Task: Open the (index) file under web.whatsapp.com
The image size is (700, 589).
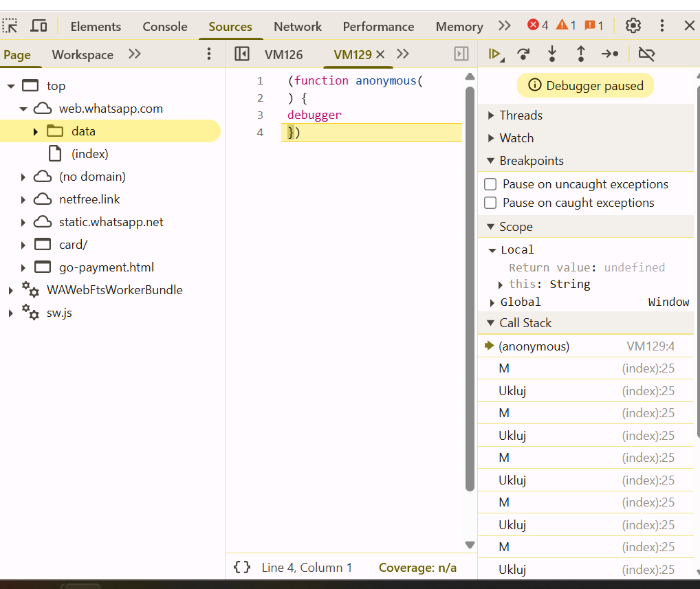Action: pyautogui.click(x=89, y=154)
